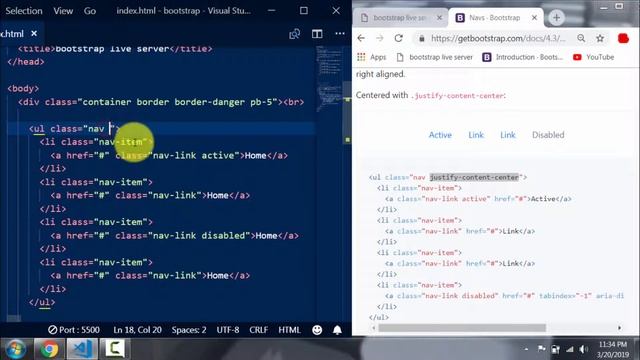Open the Action Center flag icon
Image resolution: width=640 pixels, height=360 pixels.
pyautogui.click(x=541, y=349)
